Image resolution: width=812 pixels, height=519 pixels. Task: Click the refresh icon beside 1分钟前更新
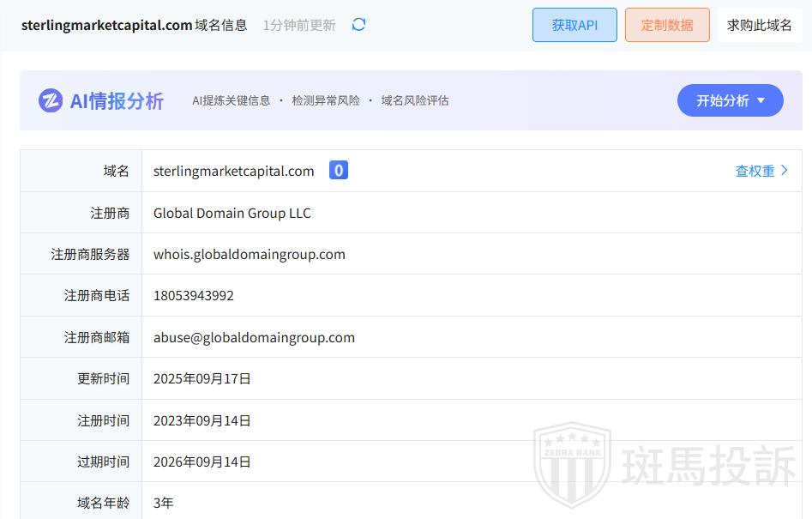pyautogui.click(x=358, y=25)
